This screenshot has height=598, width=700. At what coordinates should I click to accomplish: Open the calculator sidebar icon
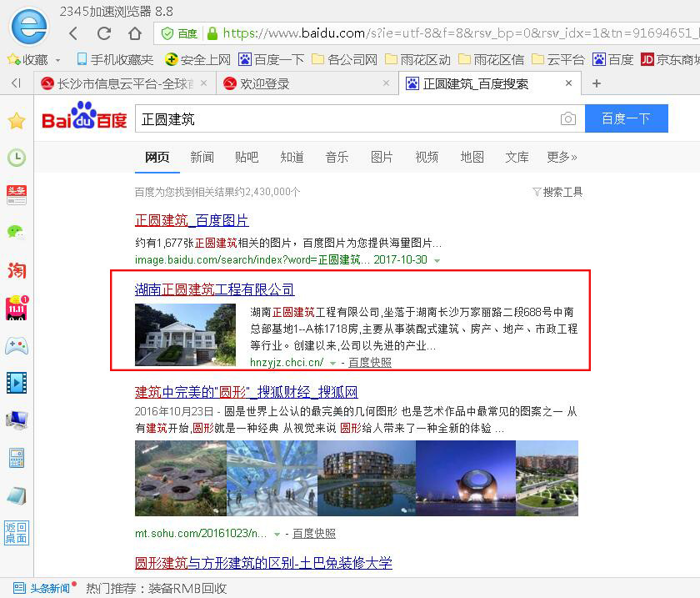17,458
